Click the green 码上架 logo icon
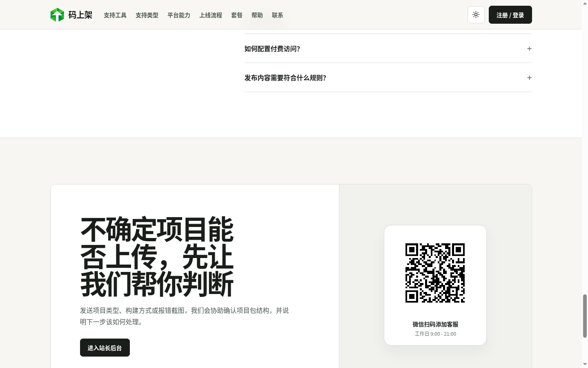The height and width of the screenshot is (368, 588). point(57,15)
